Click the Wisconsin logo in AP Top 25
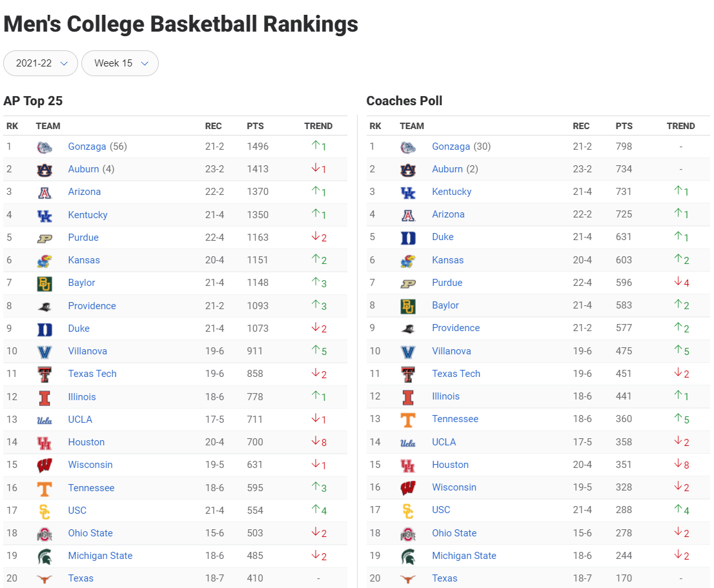 44,465
